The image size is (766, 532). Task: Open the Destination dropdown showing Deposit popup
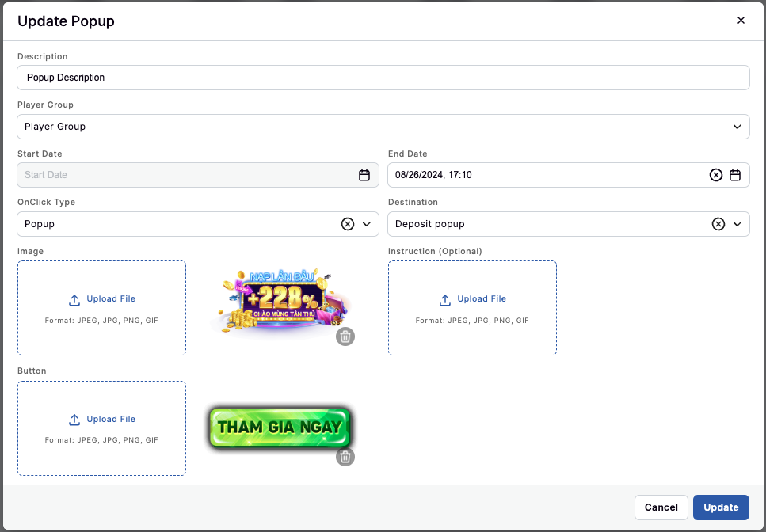[737, 224]
